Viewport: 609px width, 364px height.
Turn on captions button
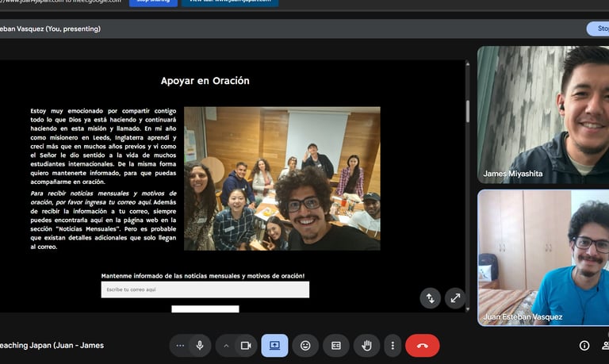point(336,345)
